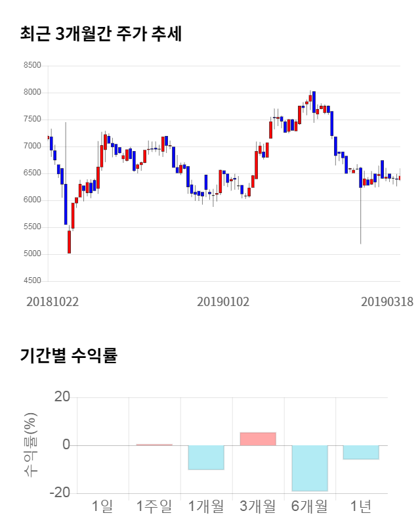Select the 1일 label on the returns axis
The image size is (420, 532).
pos(103,506)
